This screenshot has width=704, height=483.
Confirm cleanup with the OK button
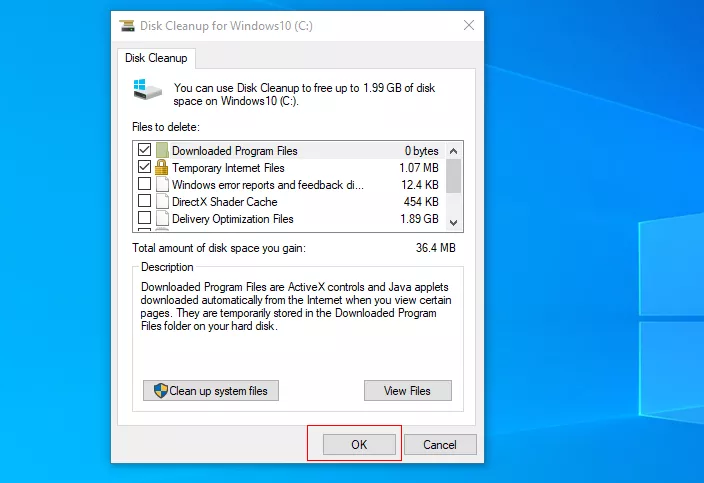coord(359,444)
